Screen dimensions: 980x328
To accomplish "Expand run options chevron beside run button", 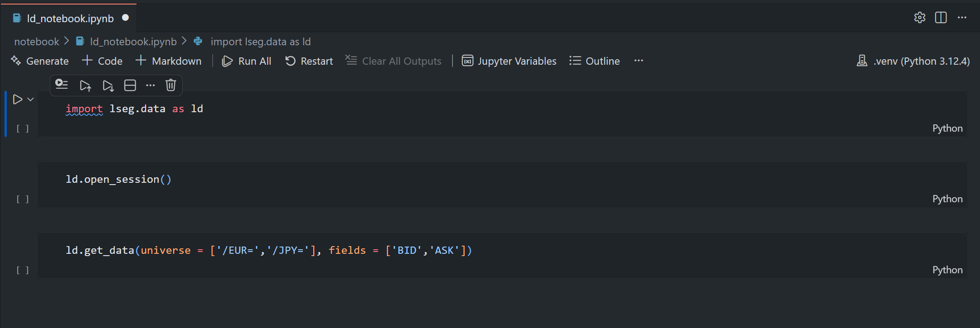I will [31, 99].
